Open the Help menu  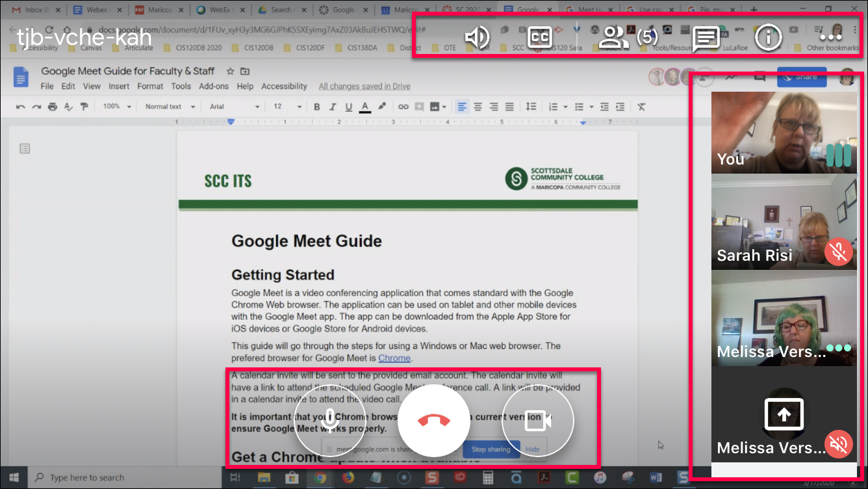click(x=245, y=86)
